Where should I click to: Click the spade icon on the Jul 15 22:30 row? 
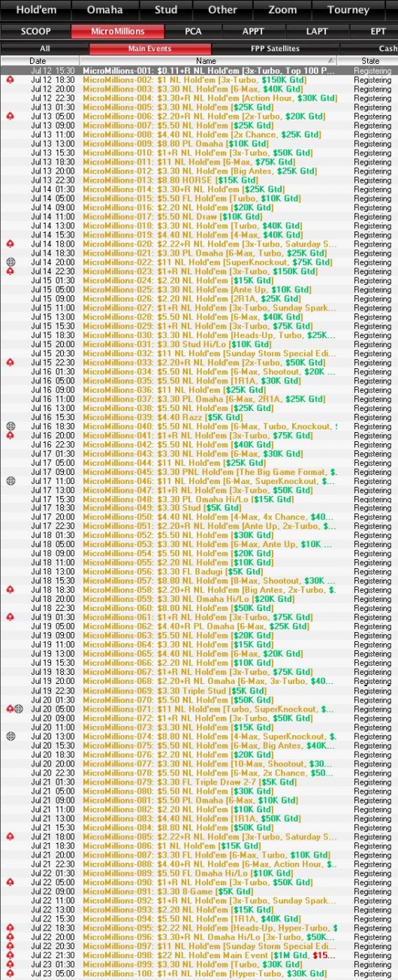click(10, 362)
